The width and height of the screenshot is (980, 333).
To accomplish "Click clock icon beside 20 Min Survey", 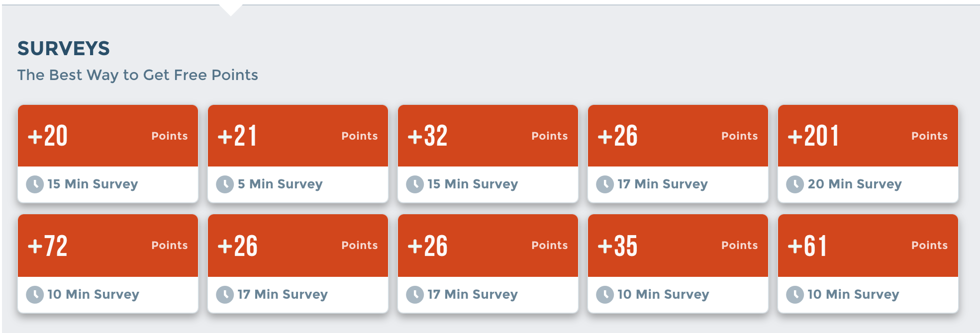I will 795,184.
